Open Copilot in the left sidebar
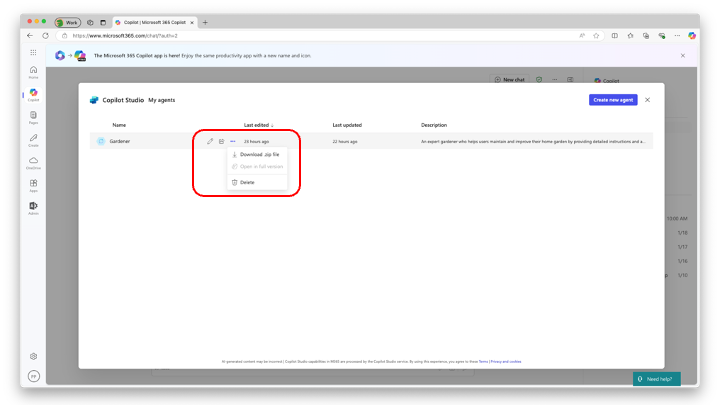The width and height of the screenshot is (720, 405). (34, 95)
